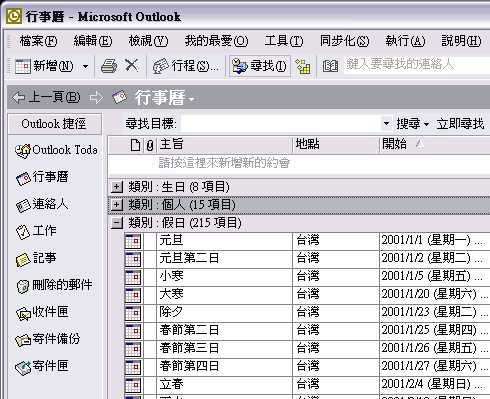The width and height of the screenshot is (490, 399).
Task: Open the 檔案(F) menu
Action: pos(38,41)
